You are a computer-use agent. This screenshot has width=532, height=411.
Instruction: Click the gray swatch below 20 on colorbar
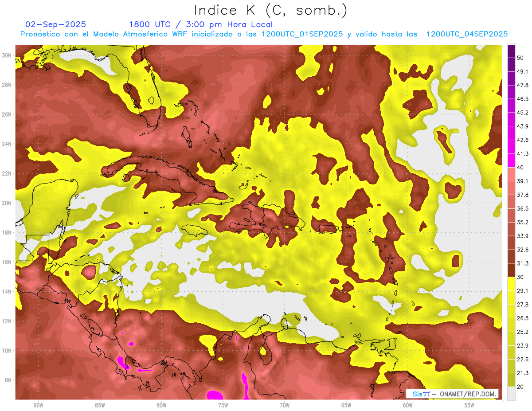click(511, 394)
